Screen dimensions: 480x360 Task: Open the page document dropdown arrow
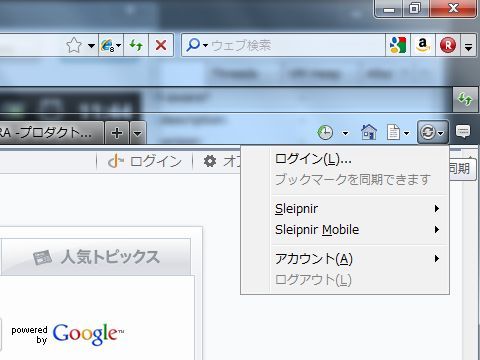pyautogui.click(x=407, y=134)
